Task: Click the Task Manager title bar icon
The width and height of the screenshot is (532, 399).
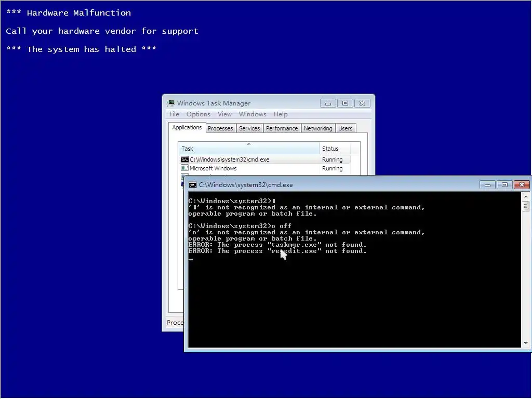Action: (x=171, y=103)
